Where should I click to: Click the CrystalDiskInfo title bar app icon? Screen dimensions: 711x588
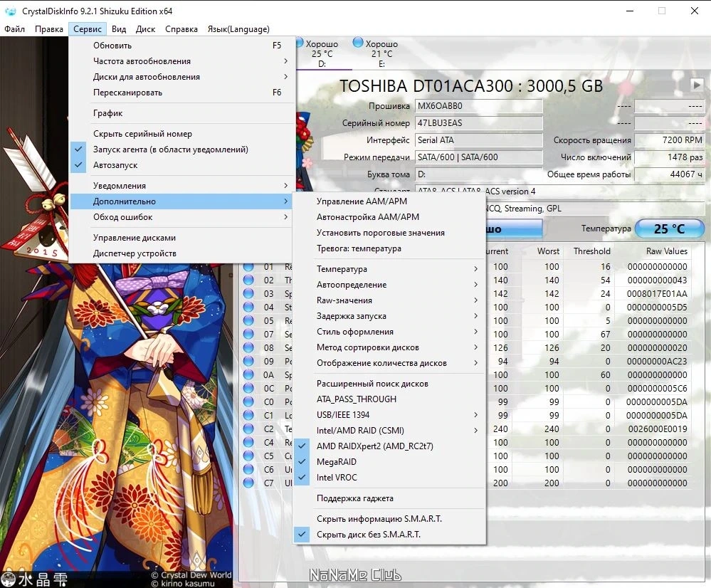click(11, 11)
